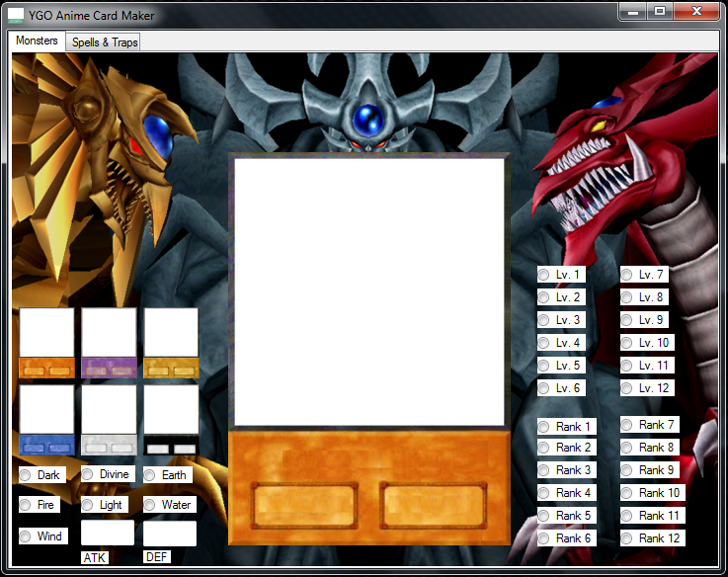Set monster level to Lv. 9

644,320
